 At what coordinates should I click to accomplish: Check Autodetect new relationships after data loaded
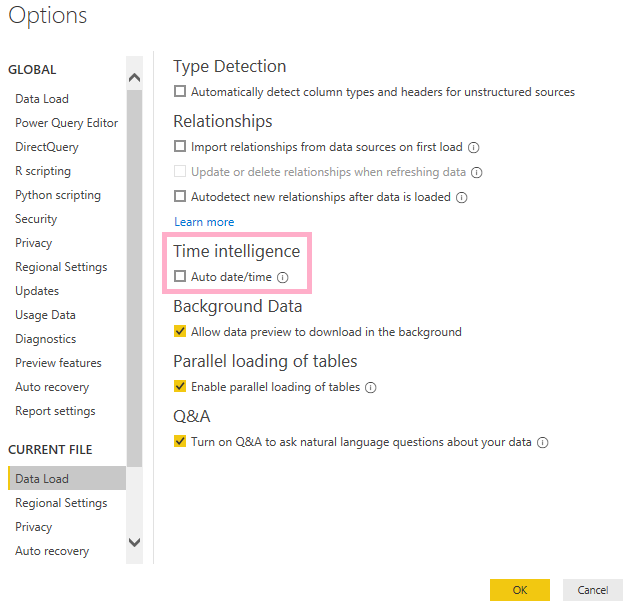point(180,196)
